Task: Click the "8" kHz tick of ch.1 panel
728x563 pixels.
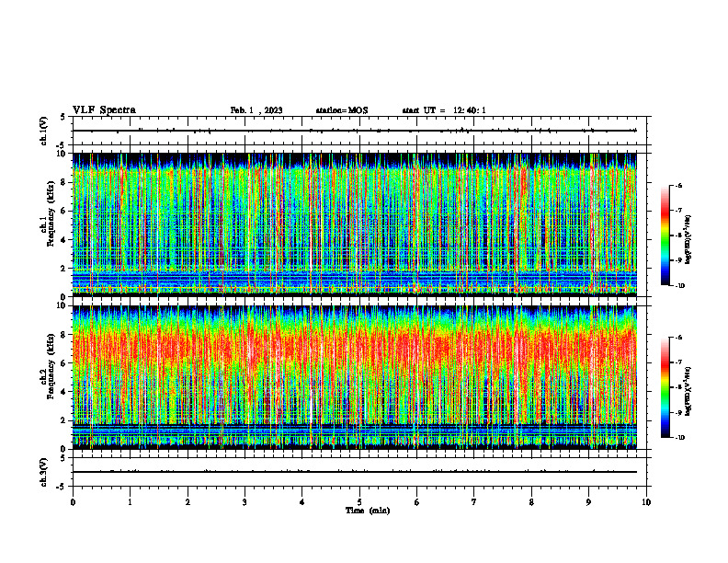Action: [x=64, y=182]
